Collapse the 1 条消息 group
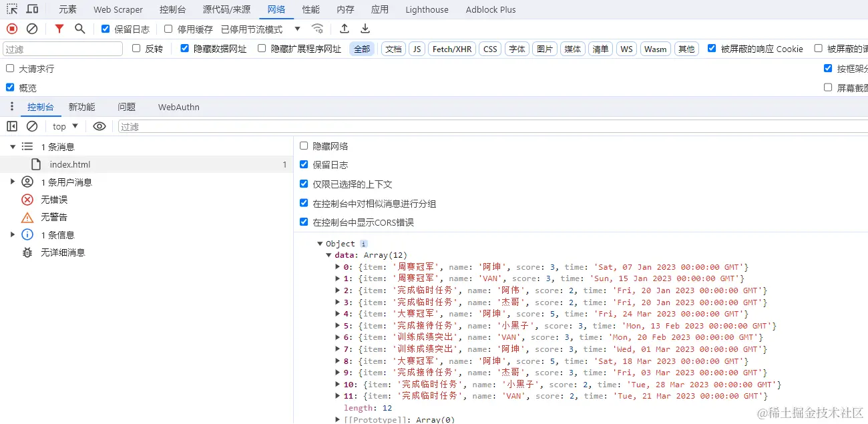 tap(13, 146)
